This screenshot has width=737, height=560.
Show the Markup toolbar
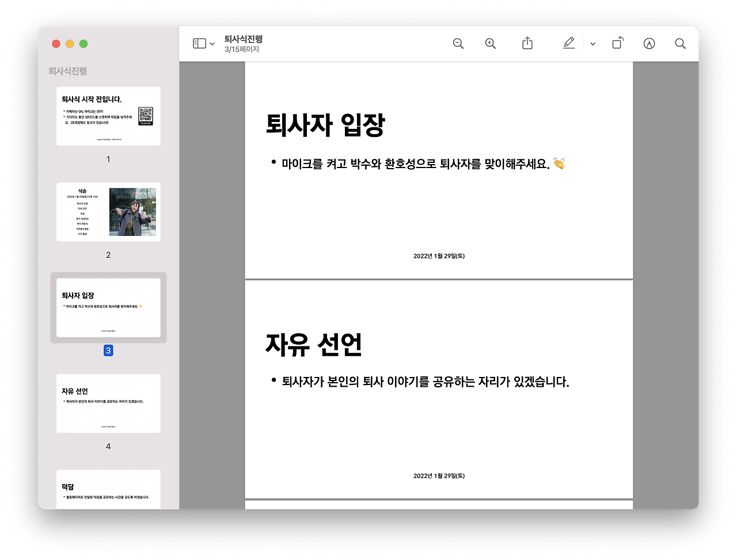(x=649, y=43)
